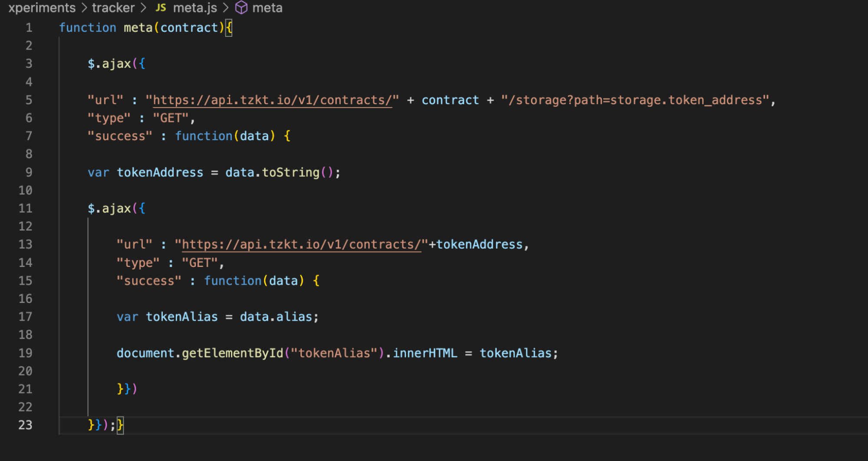868x461 pixels.
Task: Click the chevron between tracker and meta.js
Action: (x=143, y=8)
